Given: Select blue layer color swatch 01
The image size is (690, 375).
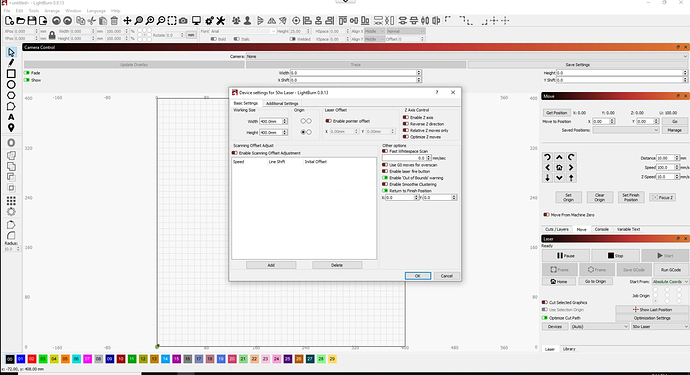Looking at the screenshot, I should click(x=21, y=359).
